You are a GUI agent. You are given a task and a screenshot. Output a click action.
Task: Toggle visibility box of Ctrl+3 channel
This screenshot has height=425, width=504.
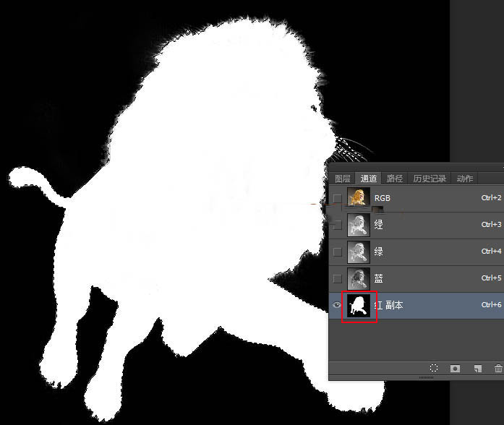point(337,225)
